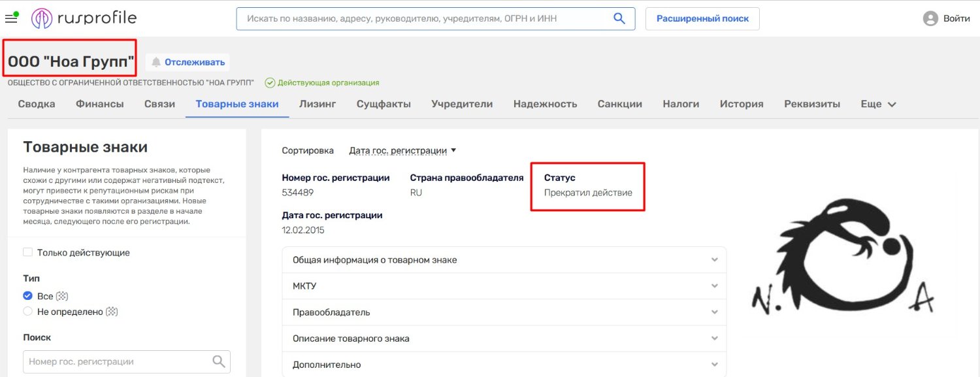This screenshot has width=980, height=377.
Task: Click the green checkmark status icon
Action: [x=269, y=83]
